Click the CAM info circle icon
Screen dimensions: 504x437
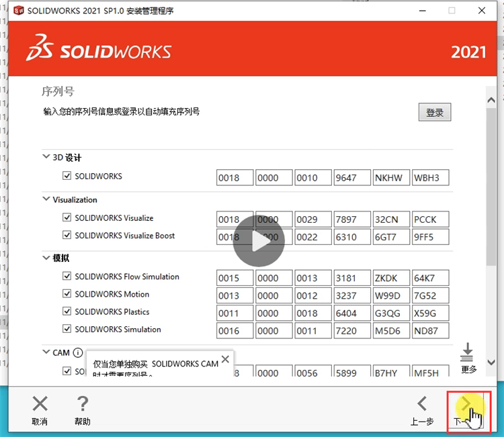[78, 352]
